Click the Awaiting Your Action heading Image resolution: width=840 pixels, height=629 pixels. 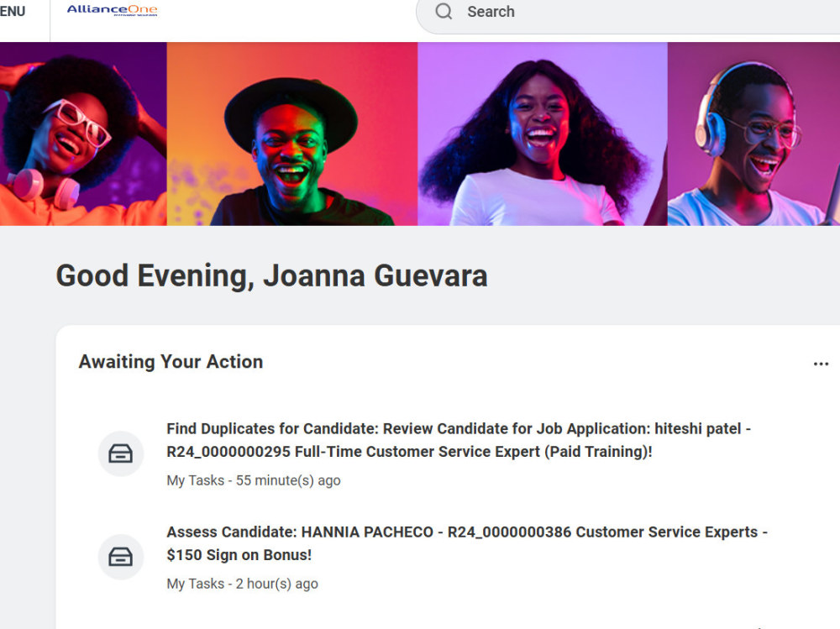pyautogui.click(x=171, y=362)
